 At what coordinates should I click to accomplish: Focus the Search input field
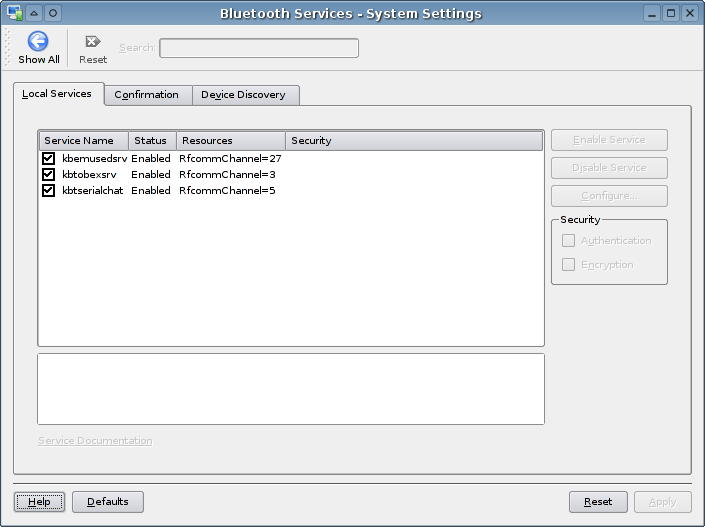coord(258,48)
